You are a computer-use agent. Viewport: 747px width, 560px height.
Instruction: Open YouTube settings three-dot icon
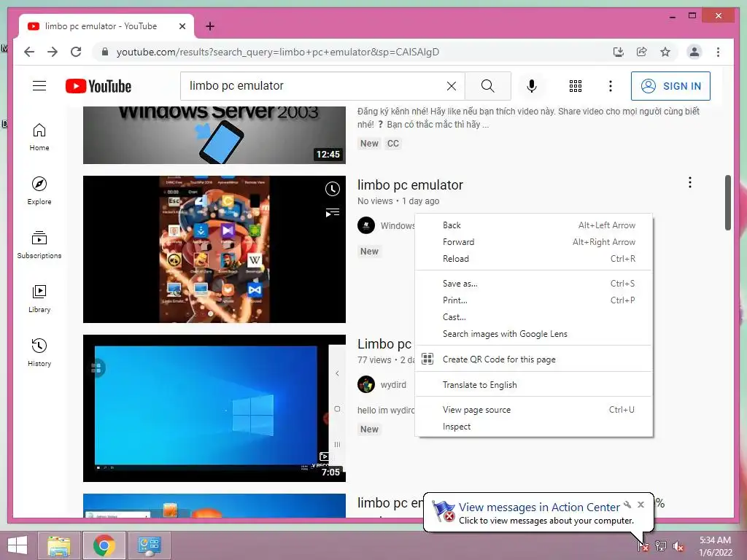click(611, 86)
